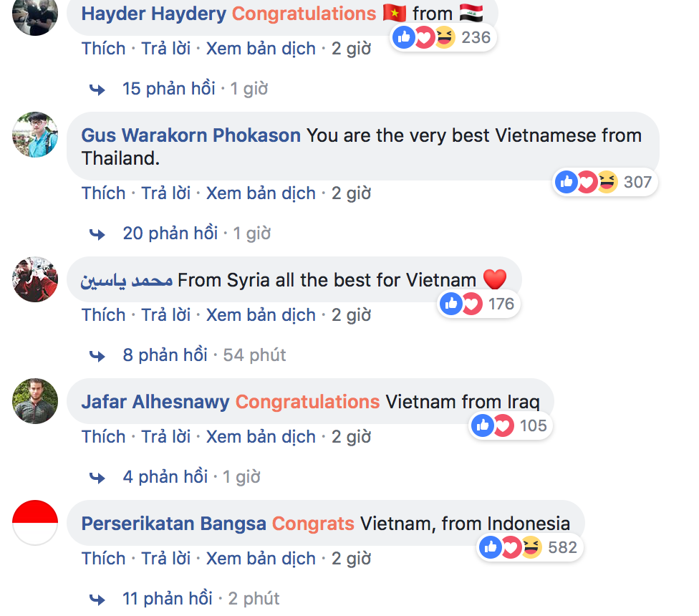699x616 pixels.
Task: Show 4 phản hồi under Jafar's comment
Action: click(165, 477)
